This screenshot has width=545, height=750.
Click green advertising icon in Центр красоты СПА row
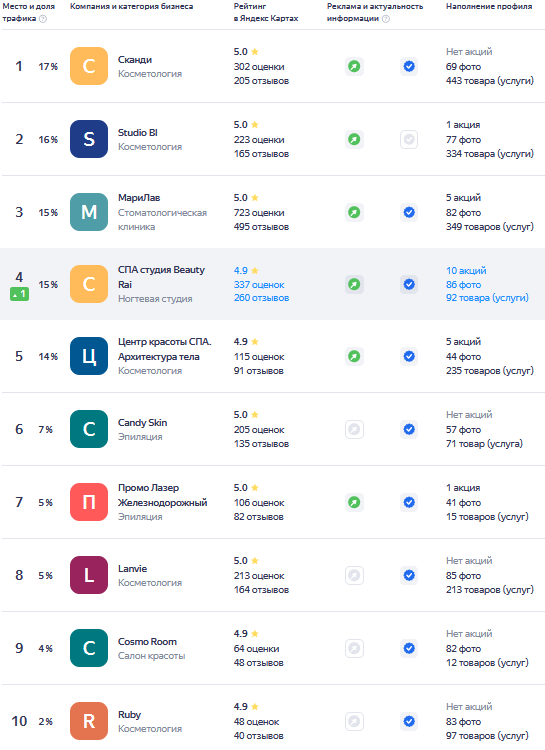click(354, 356)
